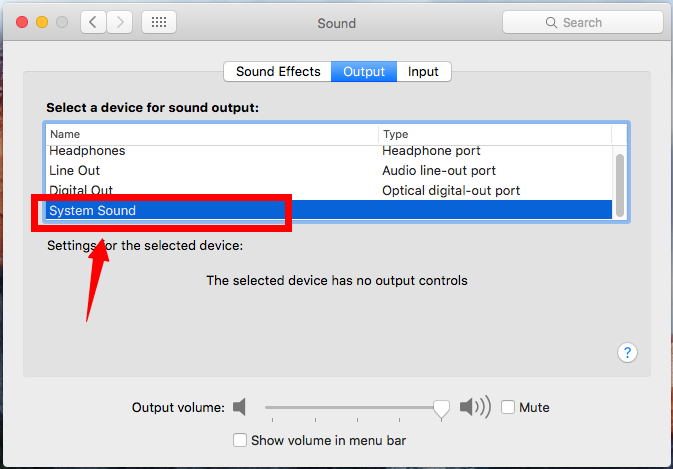
Task: Switch to the Sound Effects tab
Action: tap(278, 71)
